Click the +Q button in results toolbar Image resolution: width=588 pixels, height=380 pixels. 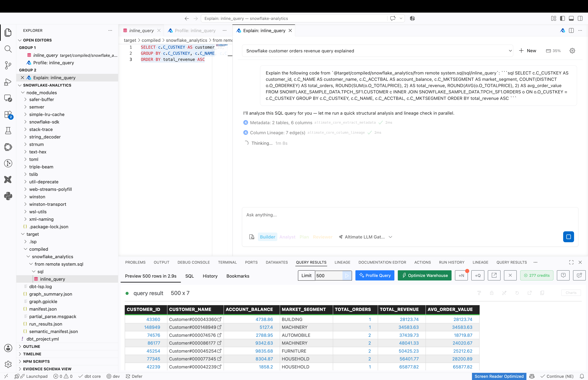tap(478, 276)
